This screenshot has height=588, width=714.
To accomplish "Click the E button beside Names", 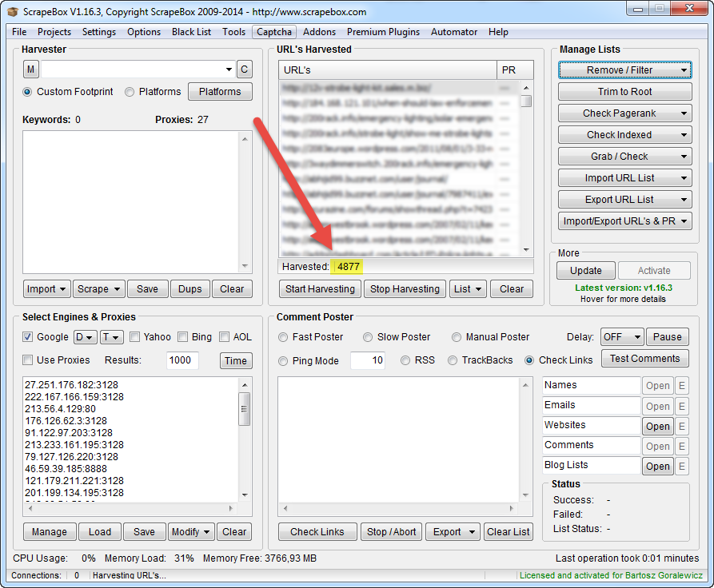I will (682, 386).
